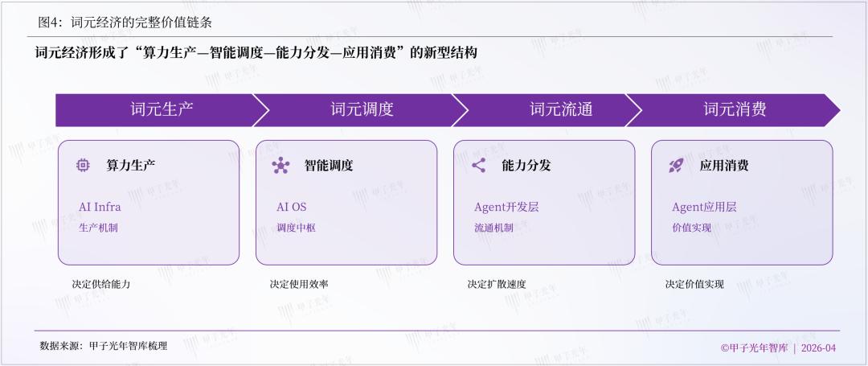Click the 流通机制 subtitle
The image size is (868, 366).
click(x=493, y=228)
